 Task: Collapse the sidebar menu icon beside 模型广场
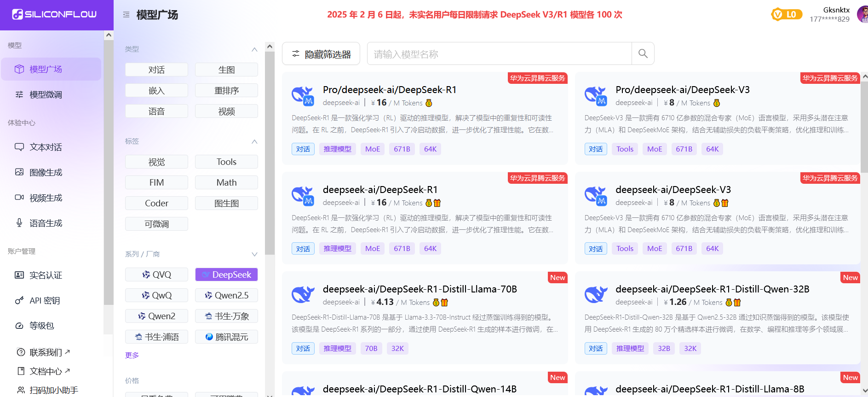(126, 15)
